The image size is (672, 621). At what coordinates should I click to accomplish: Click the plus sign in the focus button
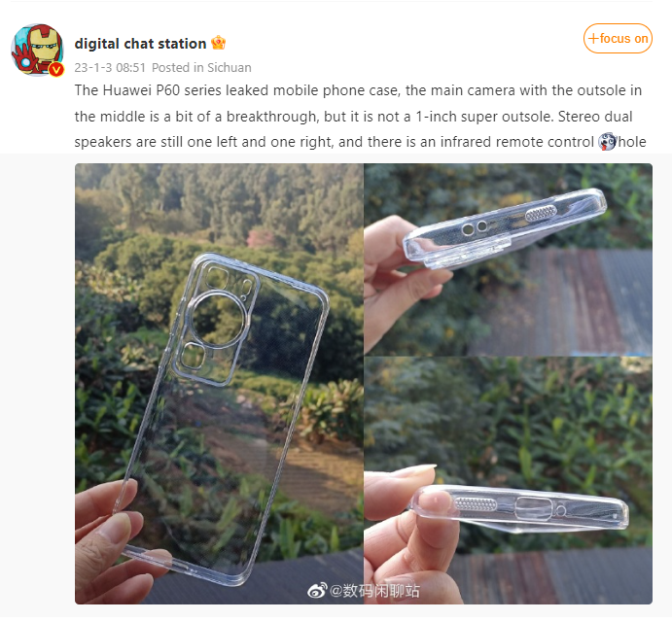592,39
